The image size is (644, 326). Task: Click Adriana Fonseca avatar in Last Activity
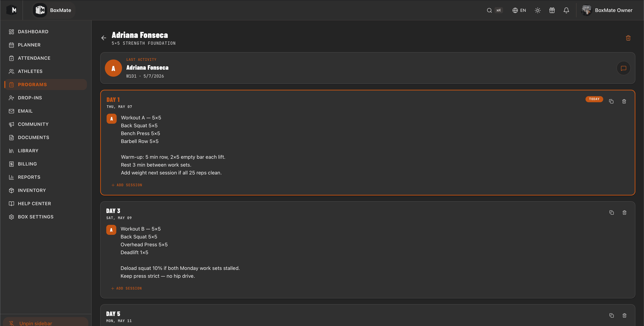(x=113, y=68)
